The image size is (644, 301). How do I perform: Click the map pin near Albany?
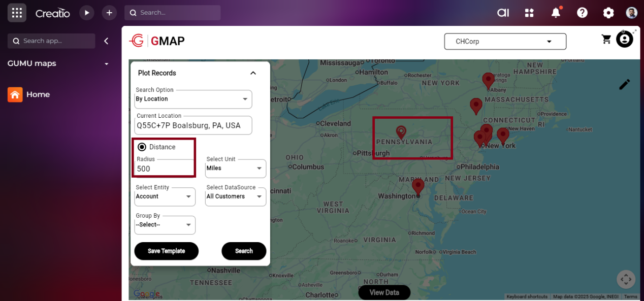tap(488, 81)
